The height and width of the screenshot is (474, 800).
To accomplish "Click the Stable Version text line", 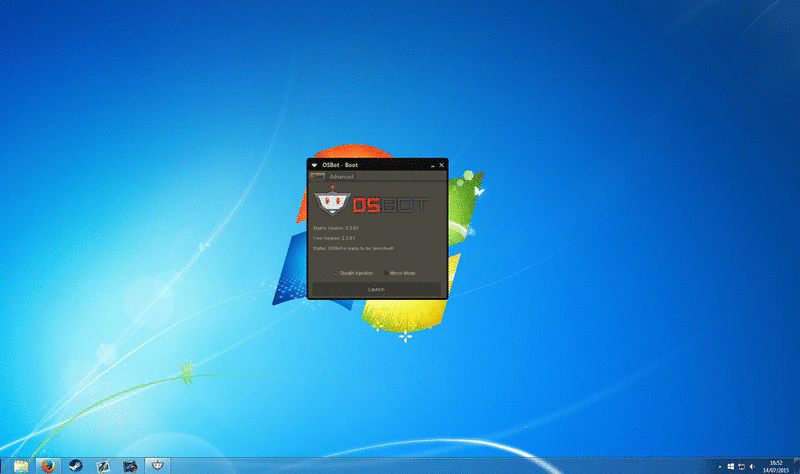I will [336, 228].
